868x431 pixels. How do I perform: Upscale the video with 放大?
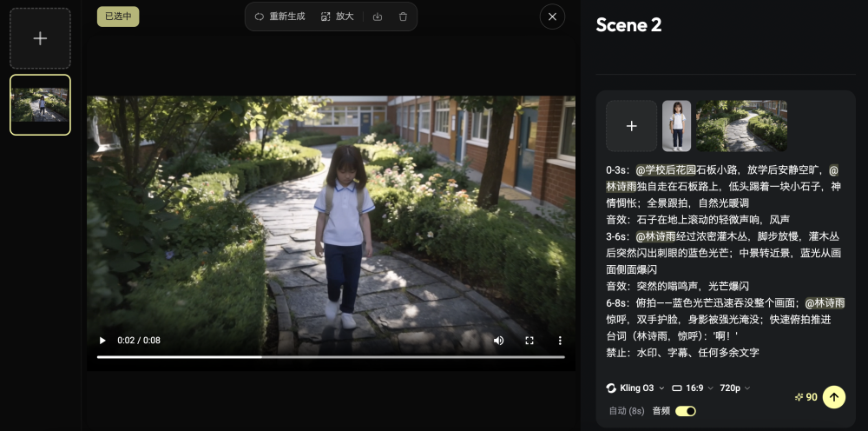tap(337, 17)
